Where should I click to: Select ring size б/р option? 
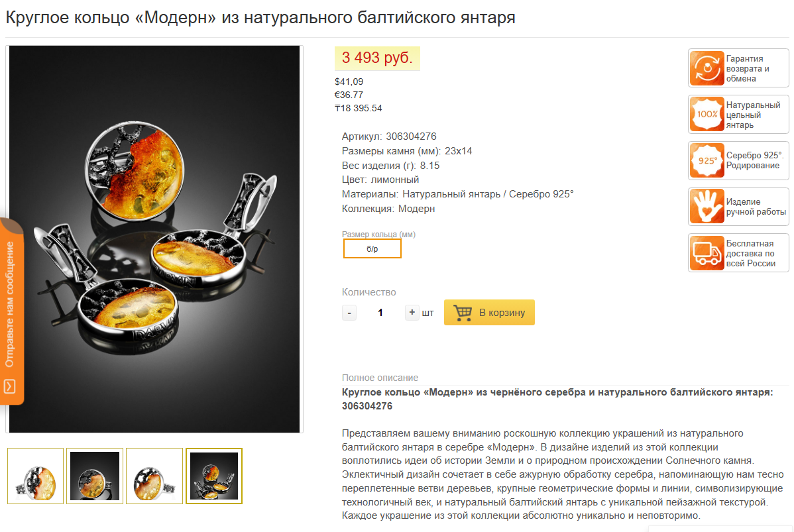pyautogui.click(x=372, y=248)
